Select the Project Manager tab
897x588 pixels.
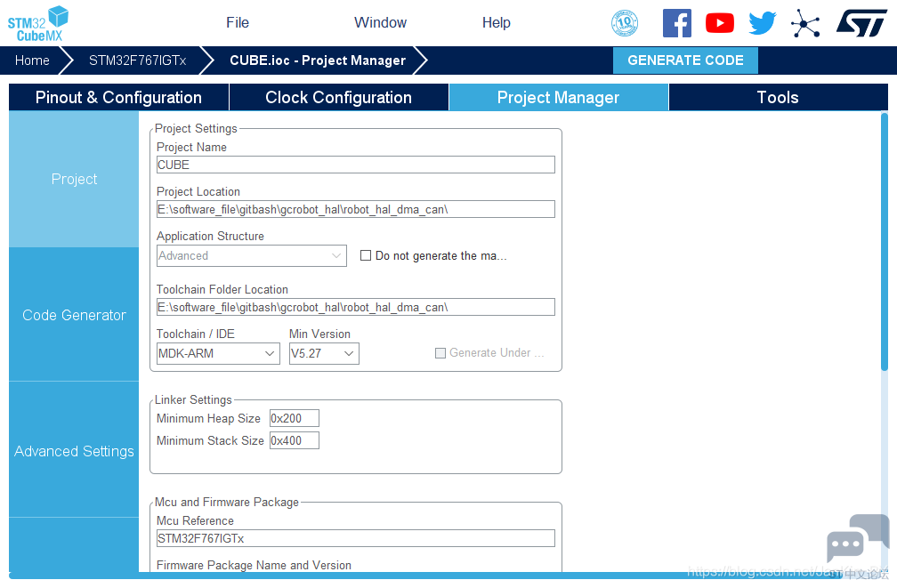pyautogui.click(x=558, y=97)
